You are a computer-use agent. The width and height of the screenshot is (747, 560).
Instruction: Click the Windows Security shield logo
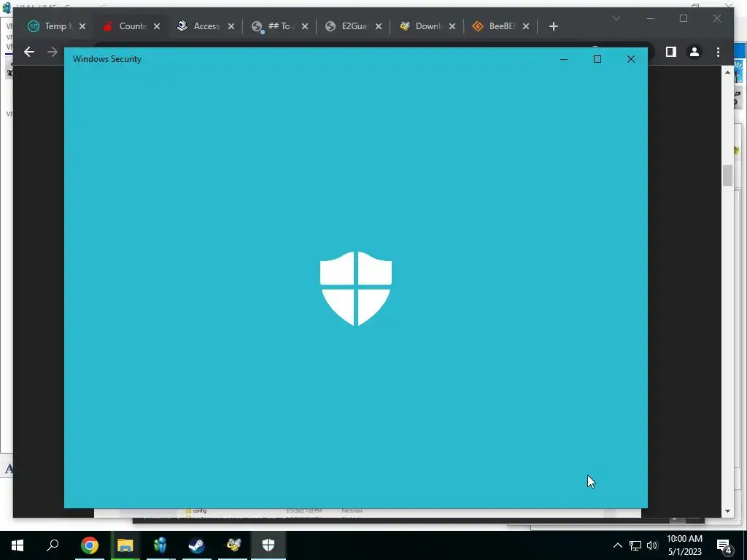(x=356, y=289)
